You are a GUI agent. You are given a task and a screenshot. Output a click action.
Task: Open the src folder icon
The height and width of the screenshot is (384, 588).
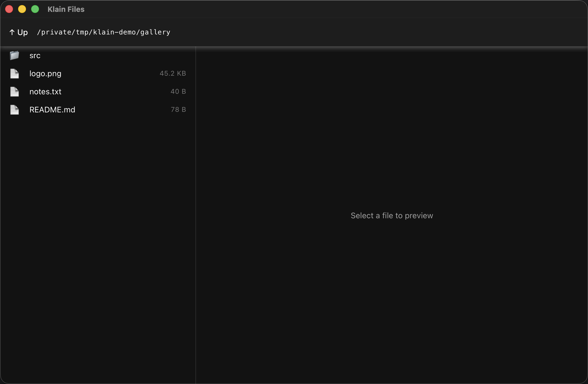click(x=14, y=55)
